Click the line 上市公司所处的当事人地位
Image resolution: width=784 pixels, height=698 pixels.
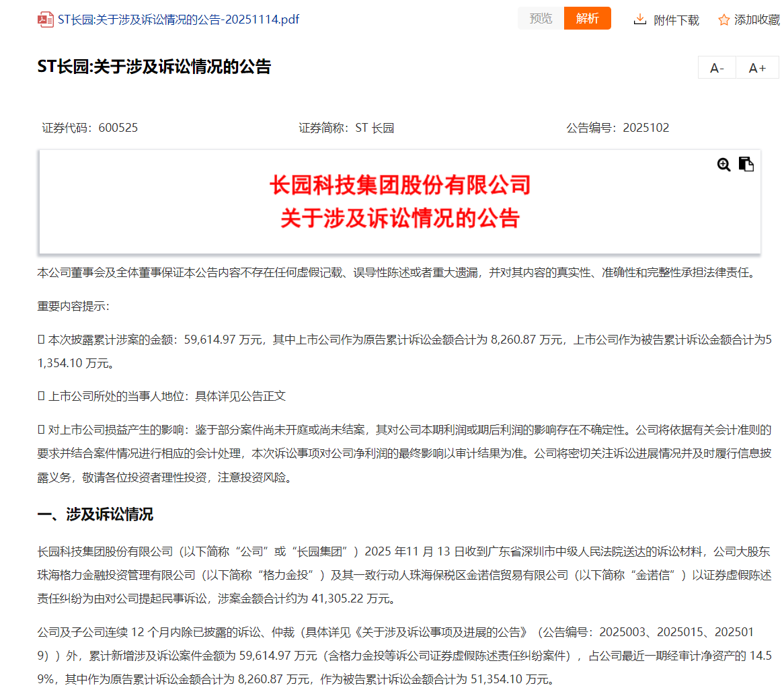coord(162,397)
